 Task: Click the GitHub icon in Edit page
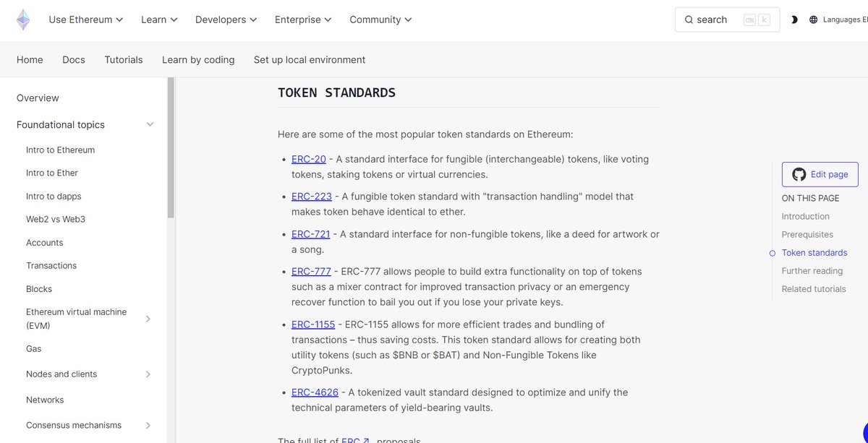[x=799, y=174]
